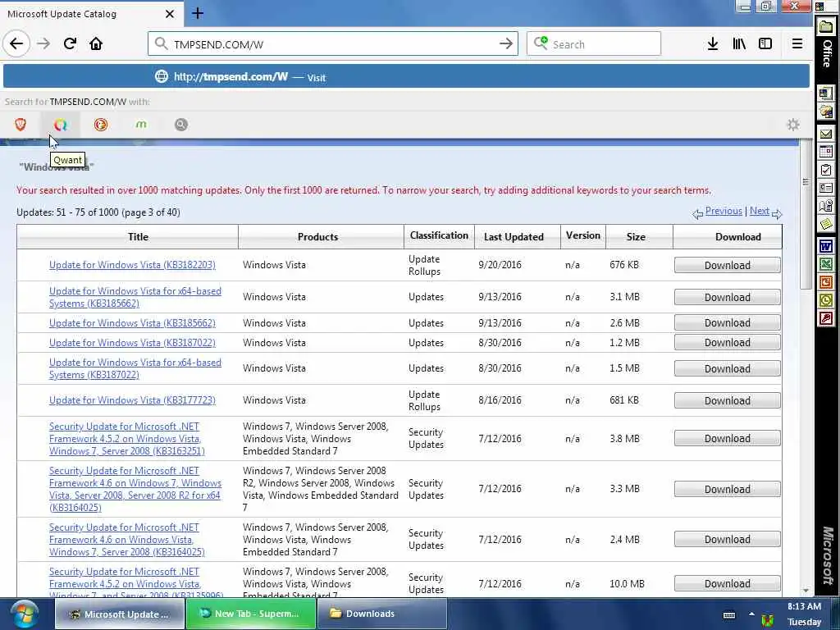Search with the green 'm' engine icon
Screen dimensions: 840x630
tap(141, 125)
